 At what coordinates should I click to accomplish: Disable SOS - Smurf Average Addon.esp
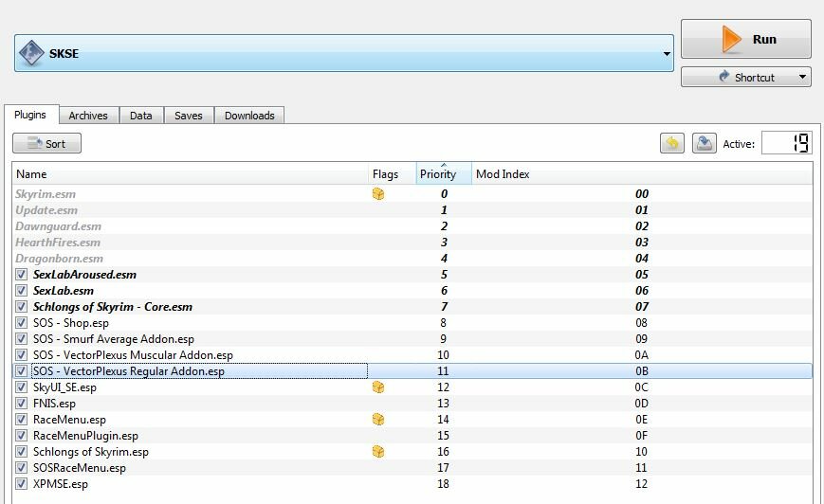[21, 338]
